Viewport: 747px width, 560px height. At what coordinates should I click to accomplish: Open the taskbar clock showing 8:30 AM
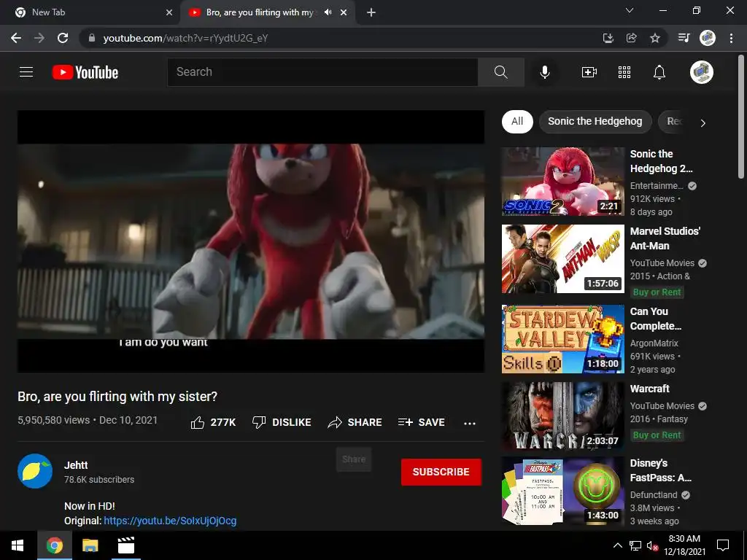click(684, 545)
